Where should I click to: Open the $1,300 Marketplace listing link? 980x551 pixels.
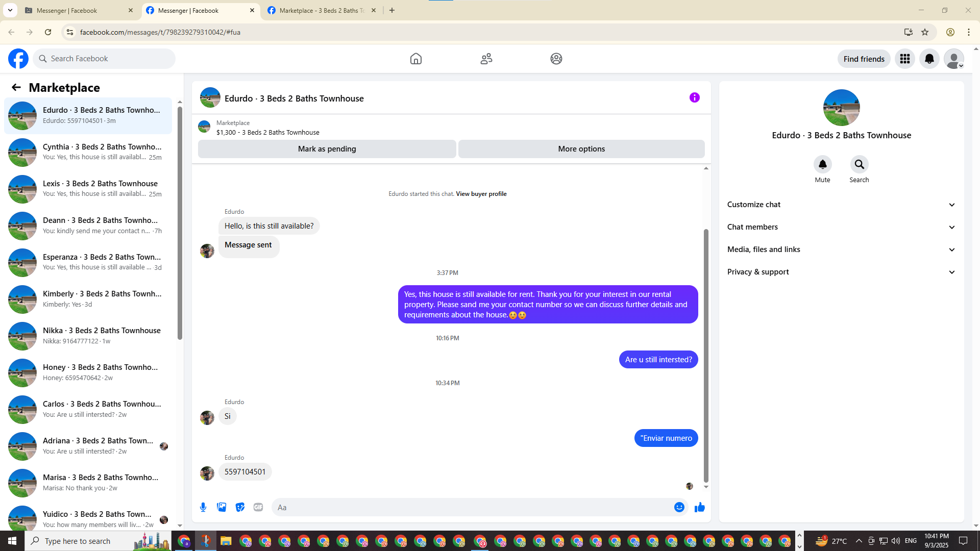pos(268,132)
